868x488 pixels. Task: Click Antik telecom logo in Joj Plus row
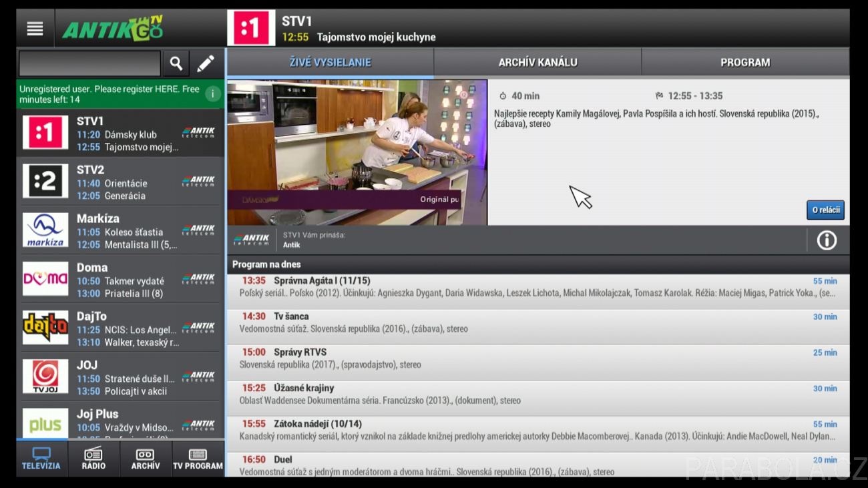[x=198, y=425]
